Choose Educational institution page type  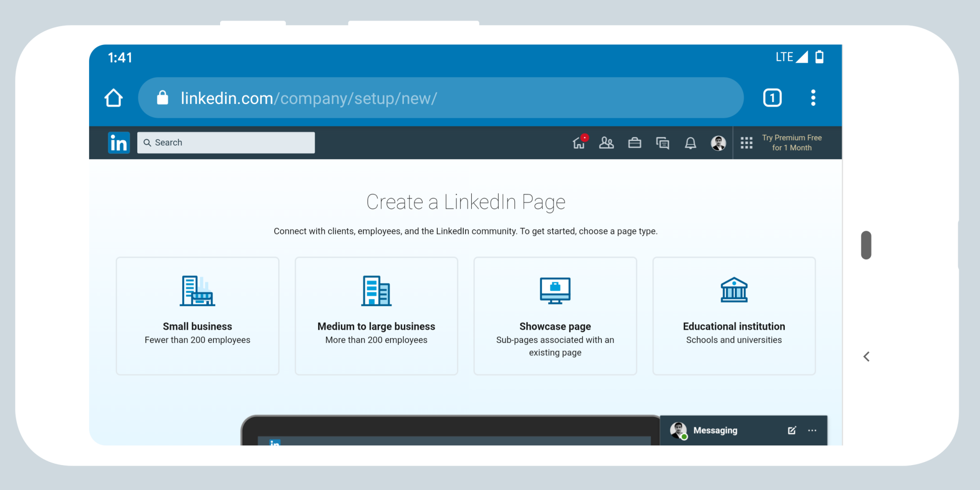734,316
